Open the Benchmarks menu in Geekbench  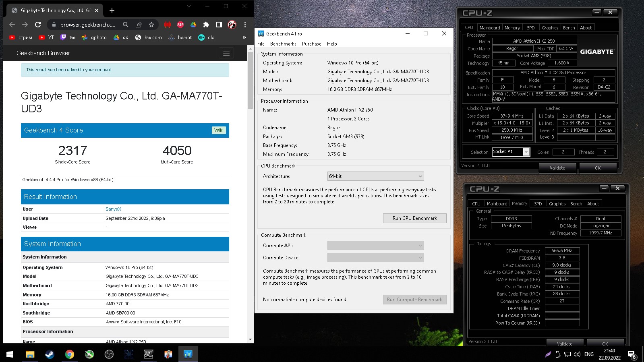283,44
